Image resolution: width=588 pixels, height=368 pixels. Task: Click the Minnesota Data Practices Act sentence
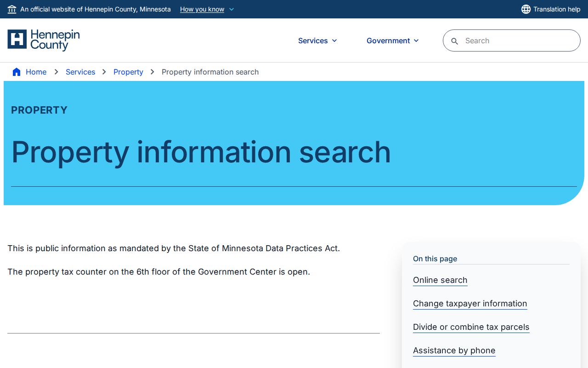pos(174,248)
